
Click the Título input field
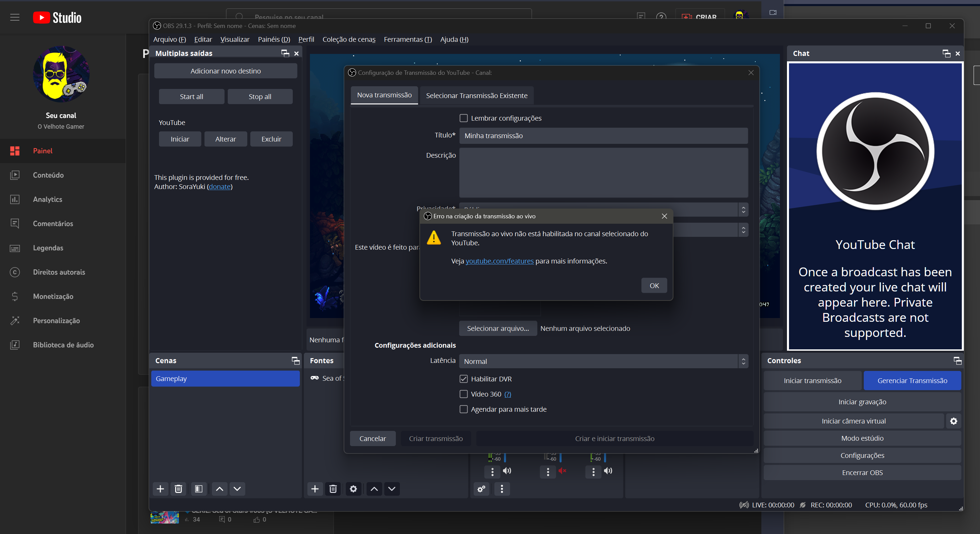[x=604, y=136]
